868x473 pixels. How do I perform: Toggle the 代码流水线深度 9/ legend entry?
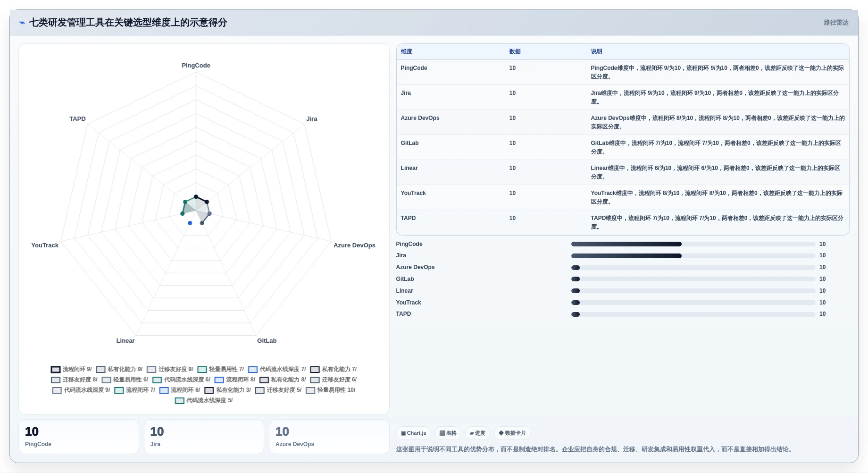[81, 390]
